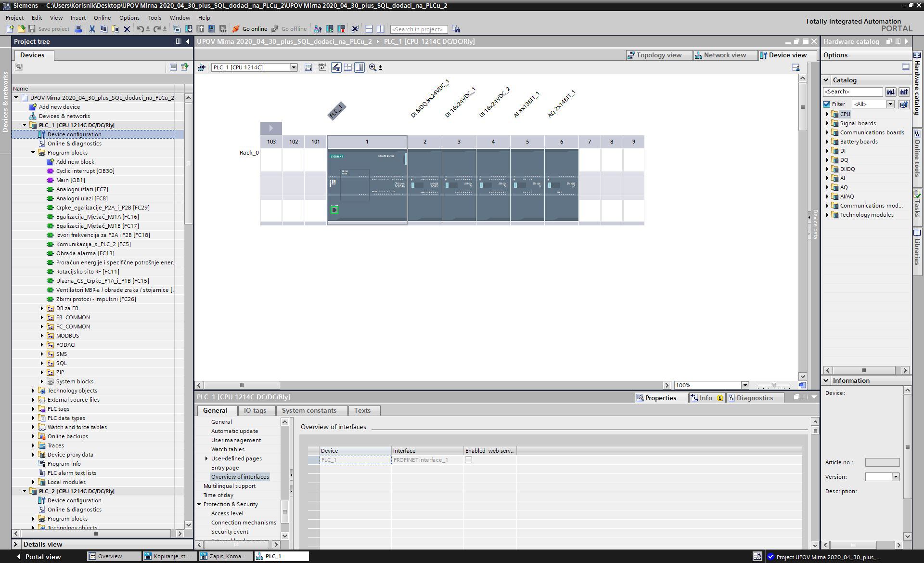The width and height of the screenshot is (924, 563).
Task: Collapse the Program blocks node under PLC_1
Action: [x=33, y=153]
